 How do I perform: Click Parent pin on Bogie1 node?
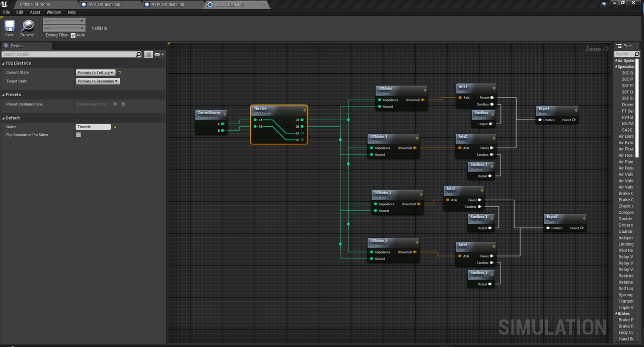[x=574, y=120]
